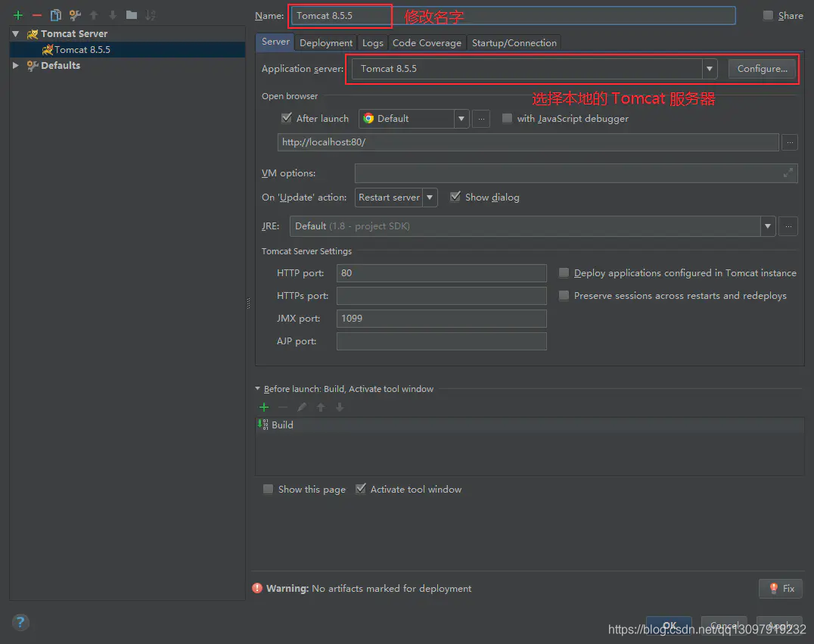814x644 pixels.
Task: Click the Configure... button
Action: [x=762, y=69]
